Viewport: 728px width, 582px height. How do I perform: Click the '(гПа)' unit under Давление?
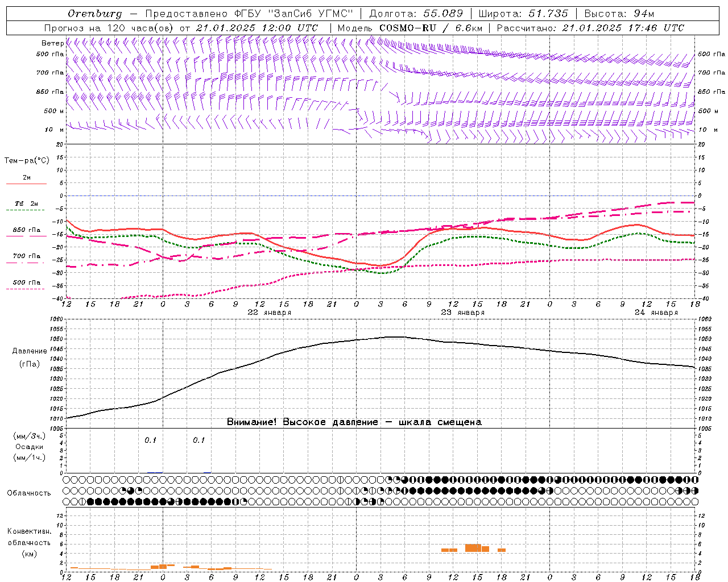[30, 364]
